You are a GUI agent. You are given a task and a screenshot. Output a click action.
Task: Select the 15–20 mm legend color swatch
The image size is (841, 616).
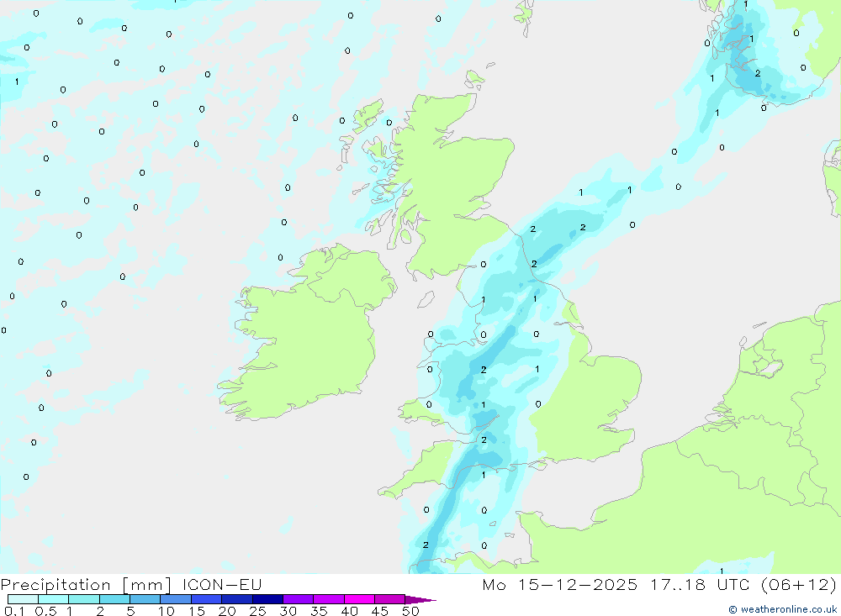tap(207, 599)
